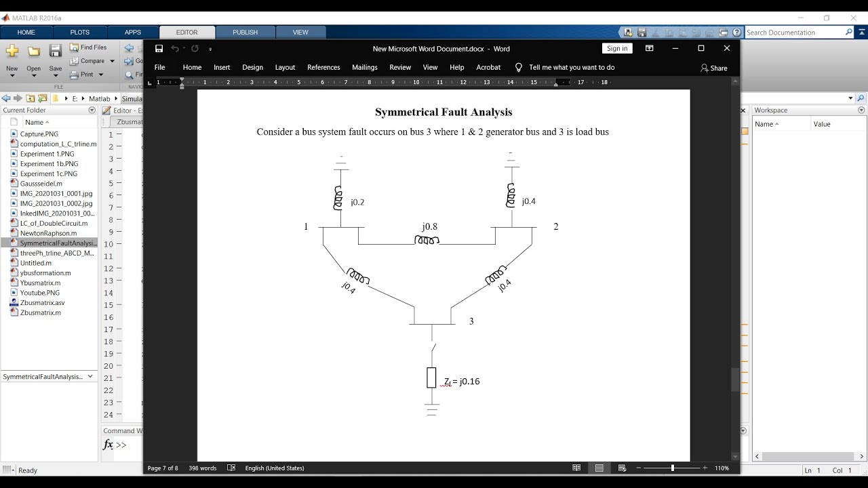Open the MATLAB address bar dropdown arrow

(850, 98)
